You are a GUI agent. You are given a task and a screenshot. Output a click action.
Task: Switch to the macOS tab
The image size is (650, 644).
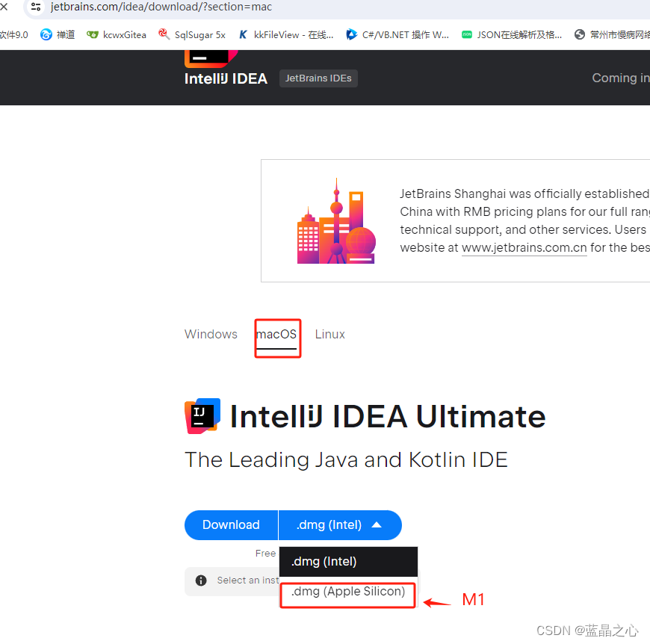276,335
